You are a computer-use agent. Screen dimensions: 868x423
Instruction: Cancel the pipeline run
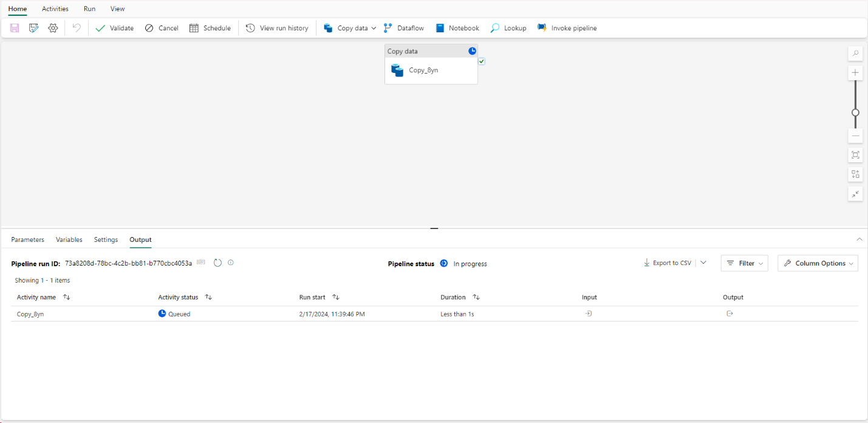pyautogui.click(x=162, y=28)
